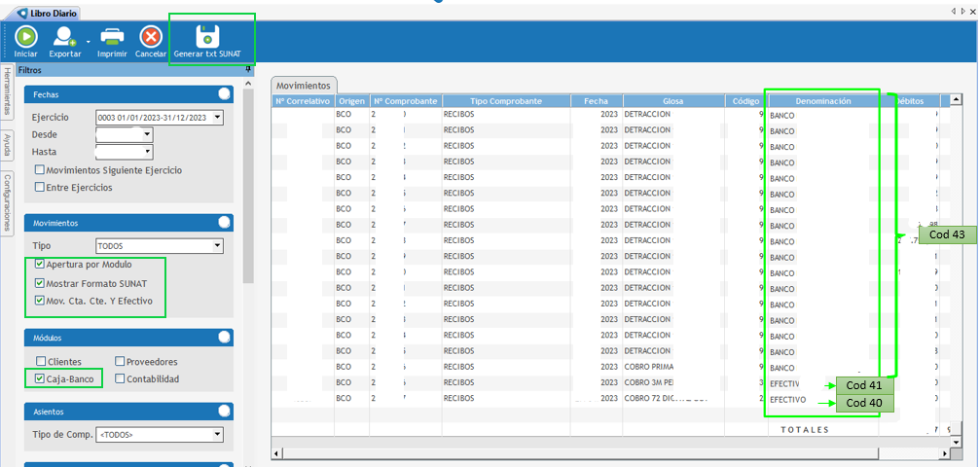The image size is (980, 467).
Task: Collapse the Asientos section
Action: pyautogui.click(x=225, y=412)
